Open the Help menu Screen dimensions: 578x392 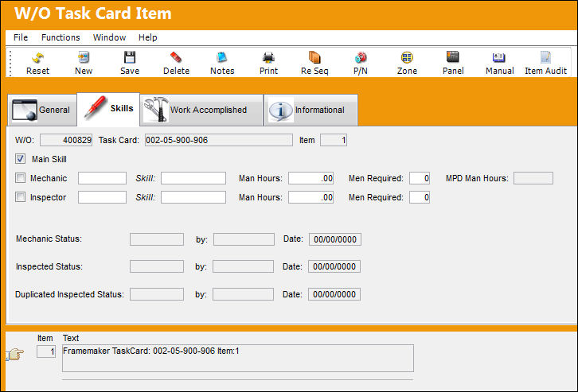point(148,37)
